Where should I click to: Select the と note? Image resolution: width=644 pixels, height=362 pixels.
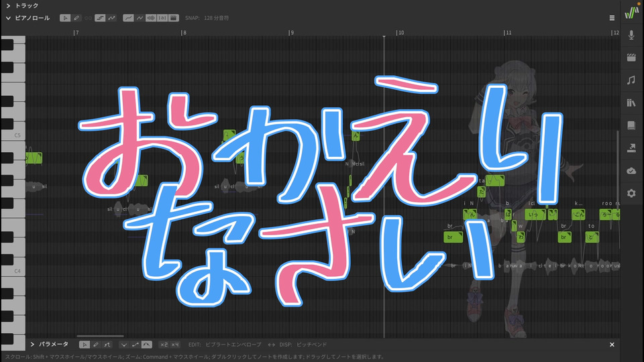[x=592, y=237]
